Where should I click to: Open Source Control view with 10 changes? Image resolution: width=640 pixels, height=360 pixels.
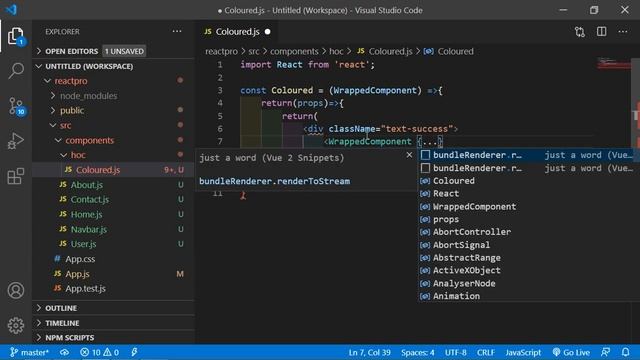[16, 106]
